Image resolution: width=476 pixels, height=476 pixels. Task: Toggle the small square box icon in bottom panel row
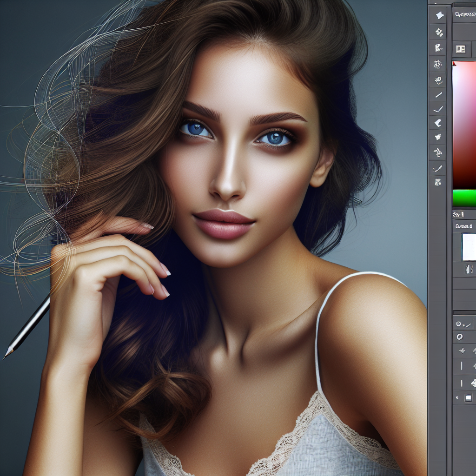[468, 397]
